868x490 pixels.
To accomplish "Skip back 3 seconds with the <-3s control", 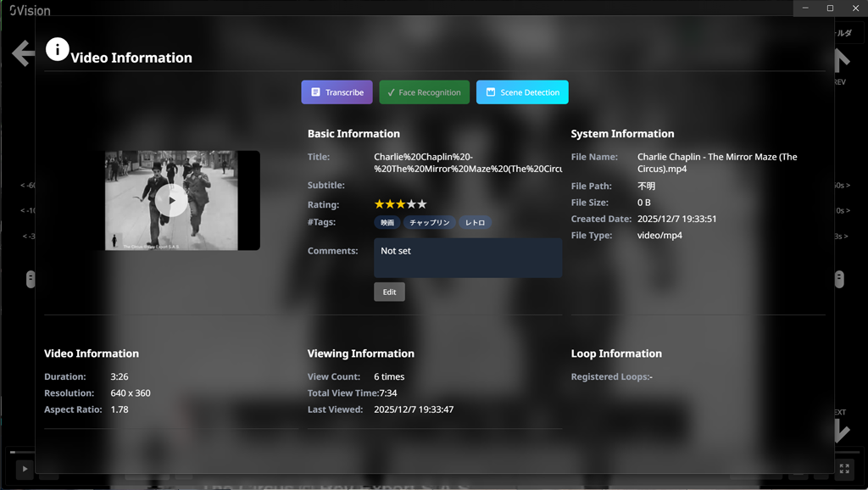I will (x=27, y=236).
